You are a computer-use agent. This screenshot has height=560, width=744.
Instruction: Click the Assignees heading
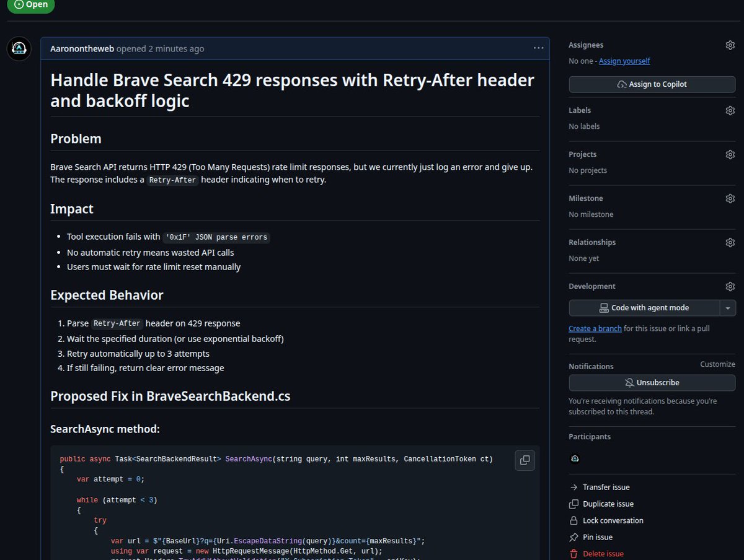click(x=586, y=45)
